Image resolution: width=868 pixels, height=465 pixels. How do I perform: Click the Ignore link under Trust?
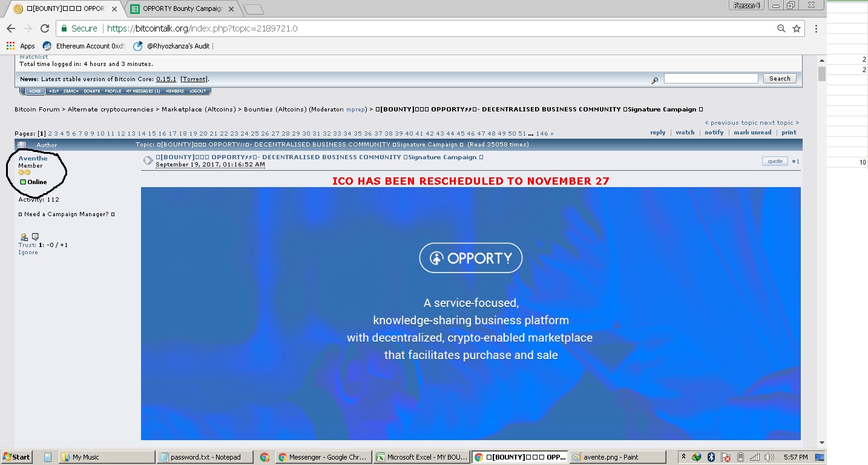tap(28, 252)
